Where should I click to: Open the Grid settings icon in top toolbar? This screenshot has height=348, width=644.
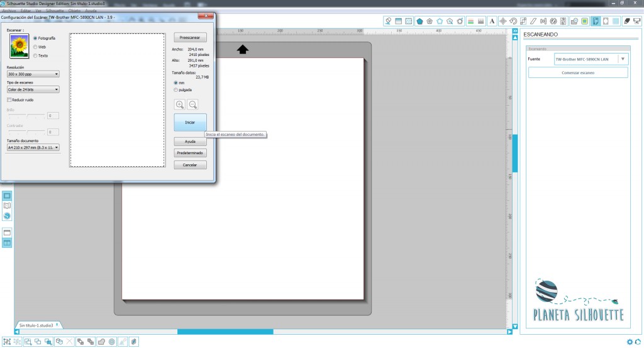pyautogui.click(x=616, y=21)
